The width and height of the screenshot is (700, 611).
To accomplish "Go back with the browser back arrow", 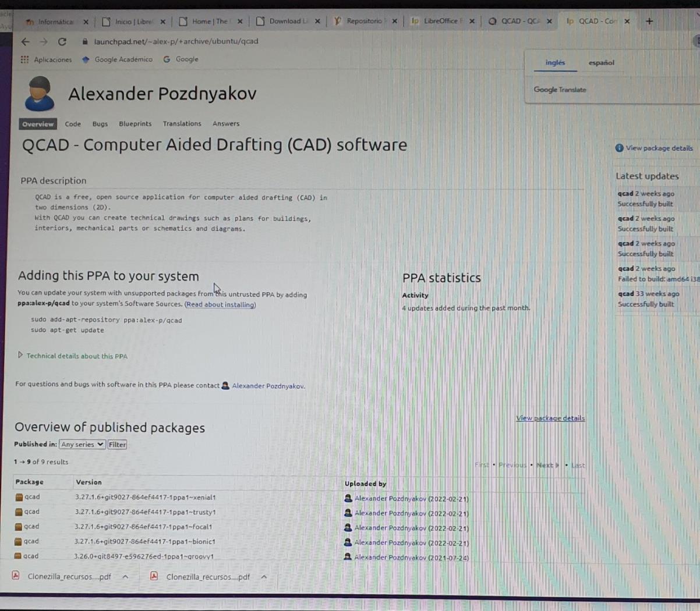I will click(25, 41).
